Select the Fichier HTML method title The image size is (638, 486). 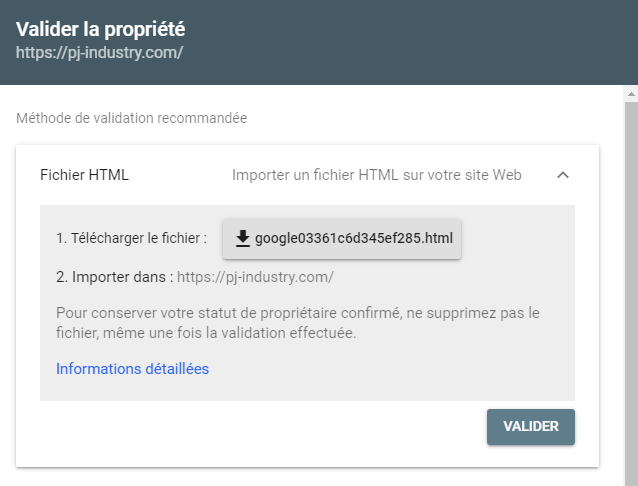(84, 175)
